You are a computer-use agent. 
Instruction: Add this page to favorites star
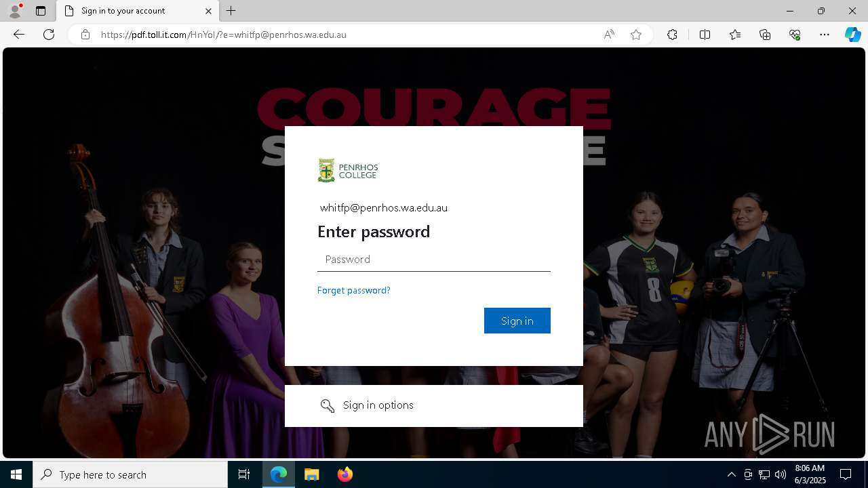tap(636, 35)
